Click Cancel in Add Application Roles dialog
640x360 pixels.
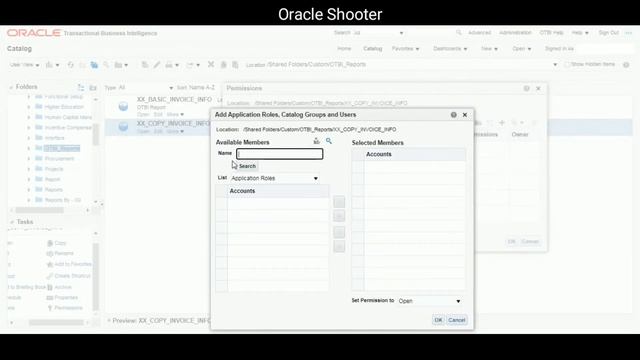457,320
